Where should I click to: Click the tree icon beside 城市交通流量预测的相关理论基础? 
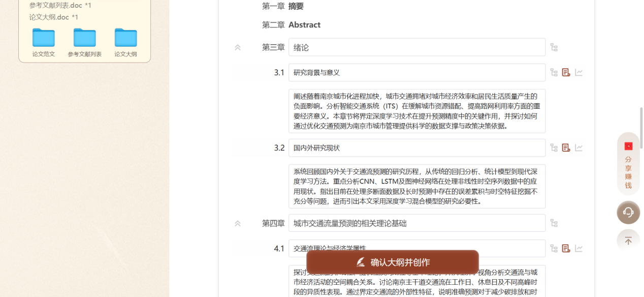pyautogui.click(x=554, y=223)
